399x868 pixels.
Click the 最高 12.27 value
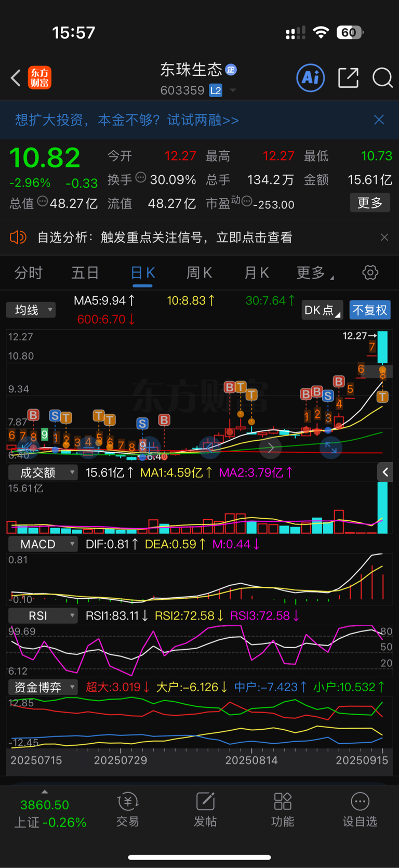click(278, 156)
